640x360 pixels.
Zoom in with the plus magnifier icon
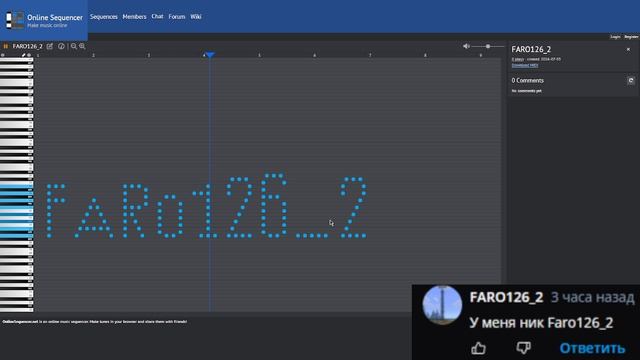(82, 46)
